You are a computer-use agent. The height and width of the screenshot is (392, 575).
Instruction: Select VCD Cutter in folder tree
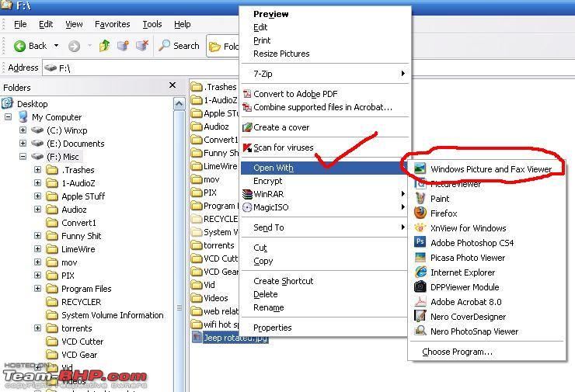click(x=82, y=342)
